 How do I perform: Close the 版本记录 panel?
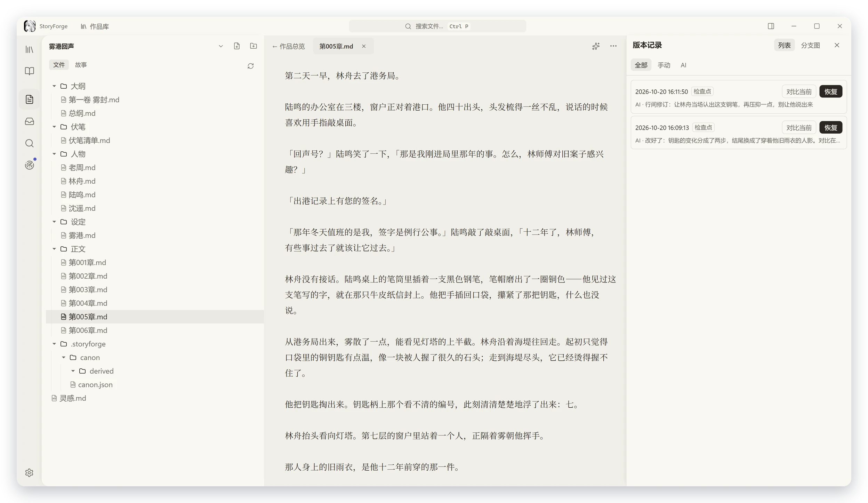(837, 45)
